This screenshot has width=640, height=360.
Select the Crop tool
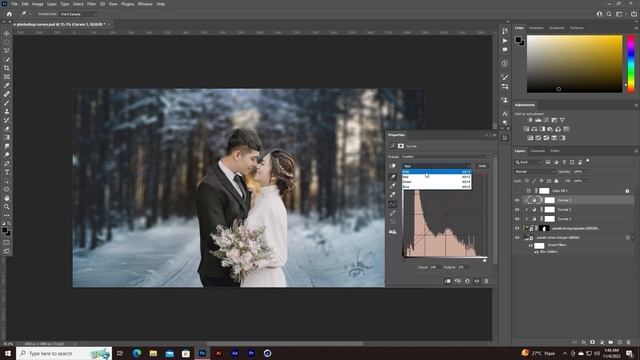(x=7, y=68)
